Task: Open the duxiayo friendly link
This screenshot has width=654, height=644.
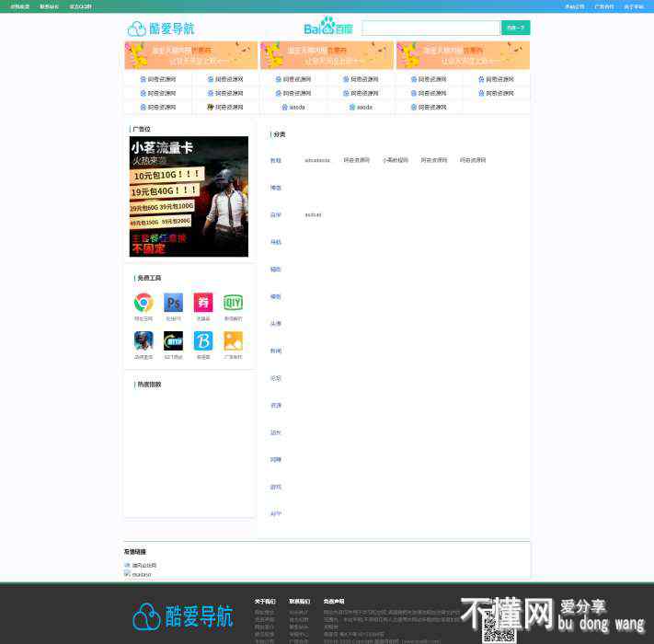Action: [x=141, y=574]
